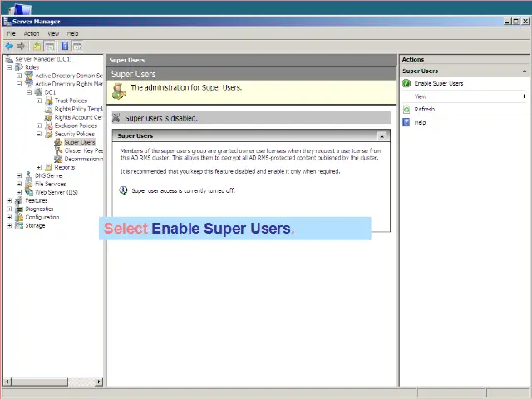Screen dimensions: 532x399
Task: Open the View menu in menu bar
Action: pos(53,33)
